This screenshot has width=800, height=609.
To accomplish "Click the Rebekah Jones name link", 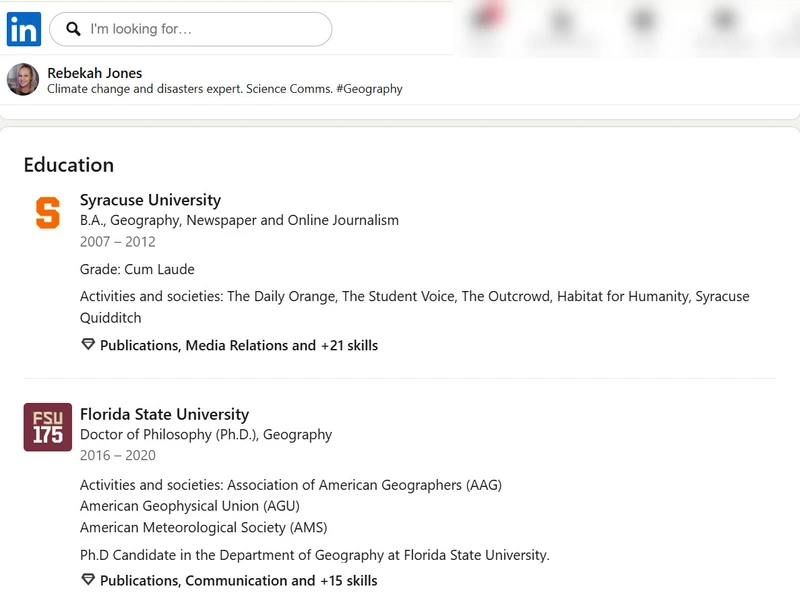I will pos(94,73).
